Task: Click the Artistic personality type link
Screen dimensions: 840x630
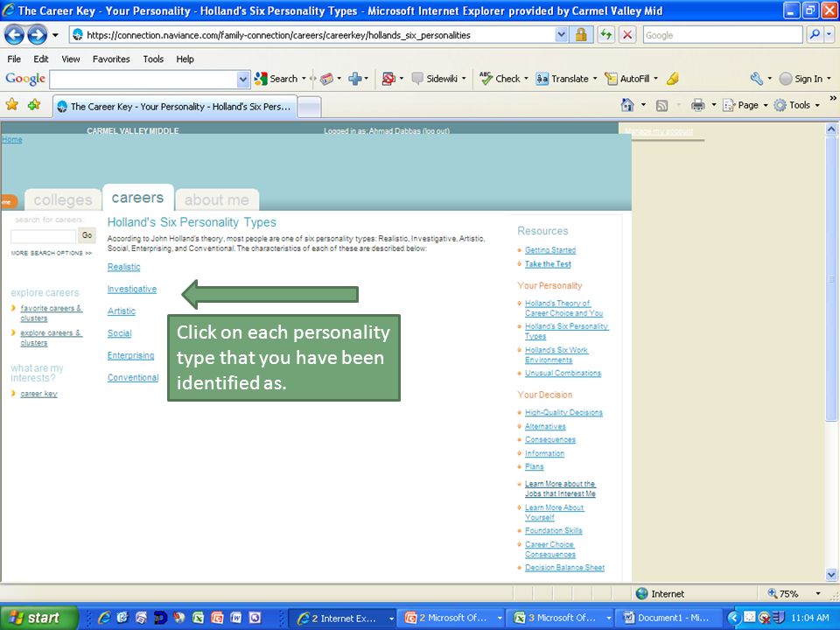Action: tap(122, 311)
